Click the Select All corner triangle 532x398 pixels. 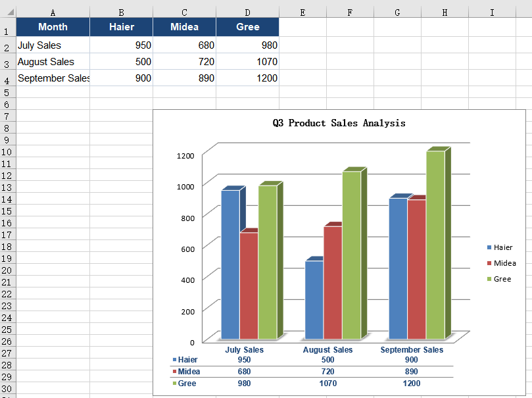click(11, 12)
